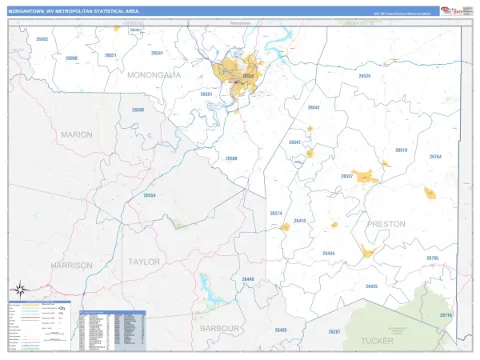Click ZIP code 26554 label

(x=149, y=195)
